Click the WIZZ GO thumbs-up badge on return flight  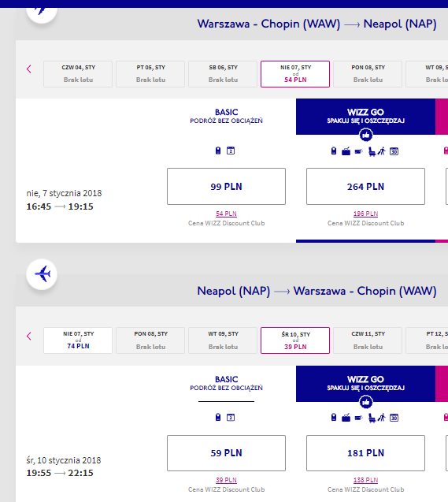[x=366, y=402]
